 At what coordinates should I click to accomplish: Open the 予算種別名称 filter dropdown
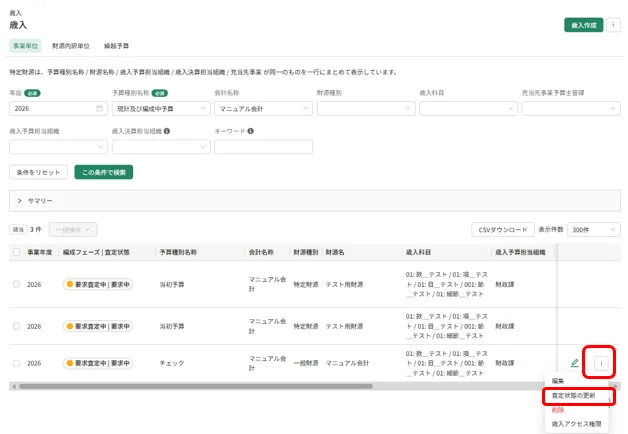tap(161, 108)
